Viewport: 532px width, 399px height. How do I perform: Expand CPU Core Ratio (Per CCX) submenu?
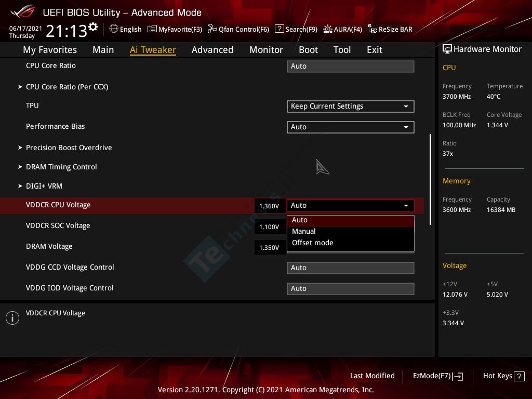67,87
